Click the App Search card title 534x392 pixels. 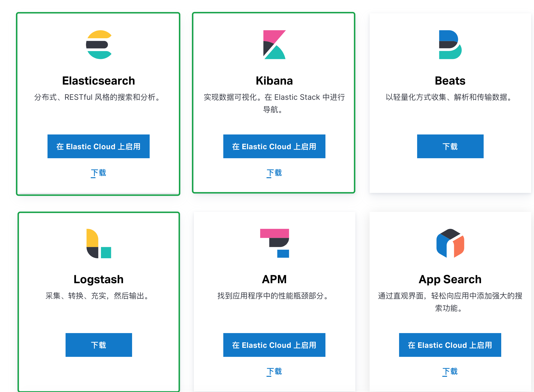pyautogui.click(x=450, y=279)
